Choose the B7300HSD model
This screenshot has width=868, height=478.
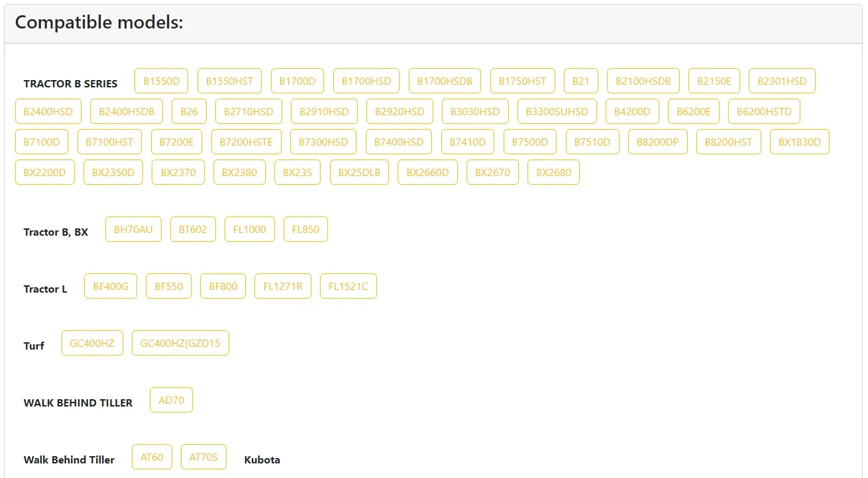pyautogui.click(x=323, y=142)
